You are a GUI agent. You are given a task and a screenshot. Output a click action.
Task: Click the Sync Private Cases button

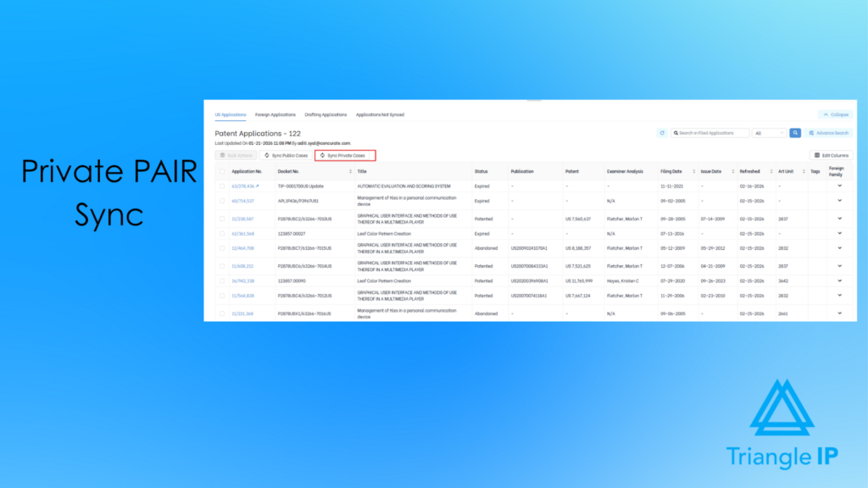(x=344, y=155)
